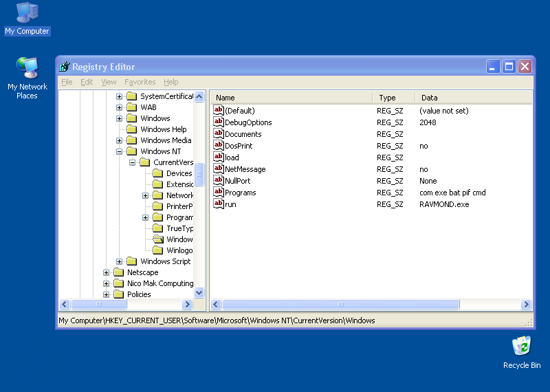Select the Extensions subkey label
The image size is (550, 392).
coord(179,184)
